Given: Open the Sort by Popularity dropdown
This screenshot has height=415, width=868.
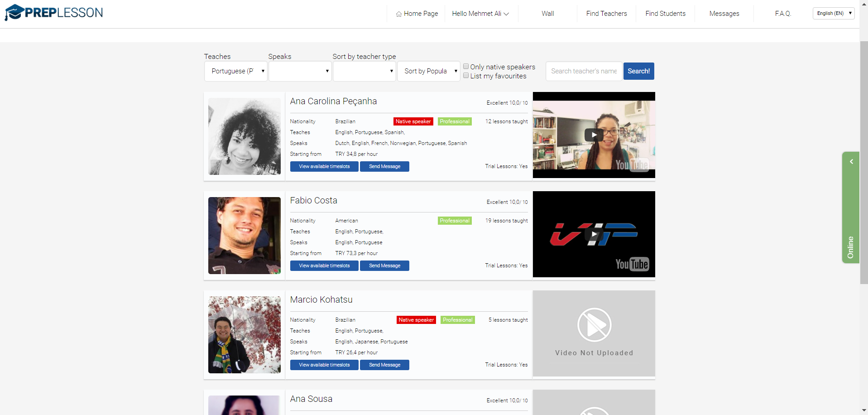Looking at the screenshot, I should (429, 71).
